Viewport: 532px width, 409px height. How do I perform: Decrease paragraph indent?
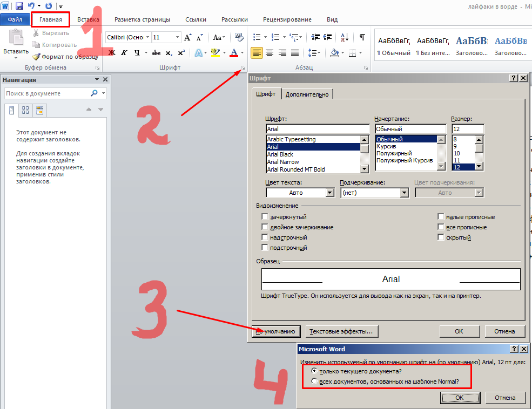pos(315,37)
